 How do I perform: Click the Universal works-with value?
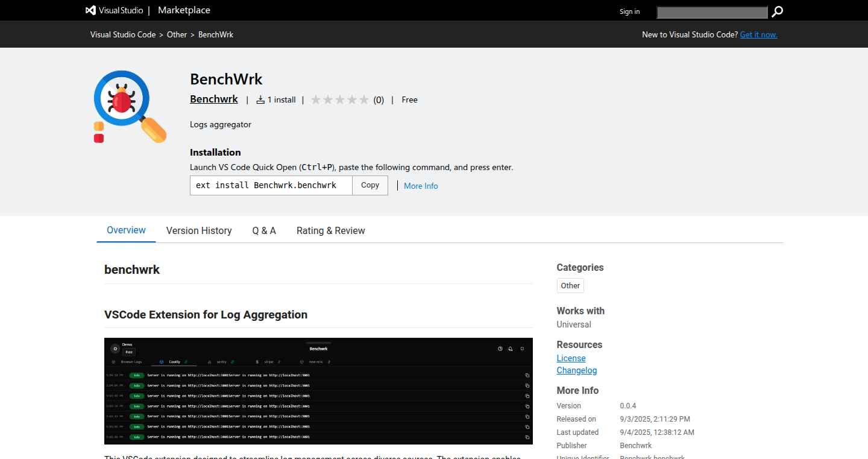tap(574, 324)
